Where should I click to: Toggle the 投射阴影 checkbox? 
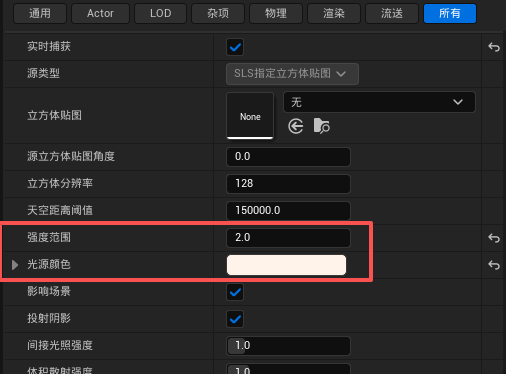[x=235, y=319]
